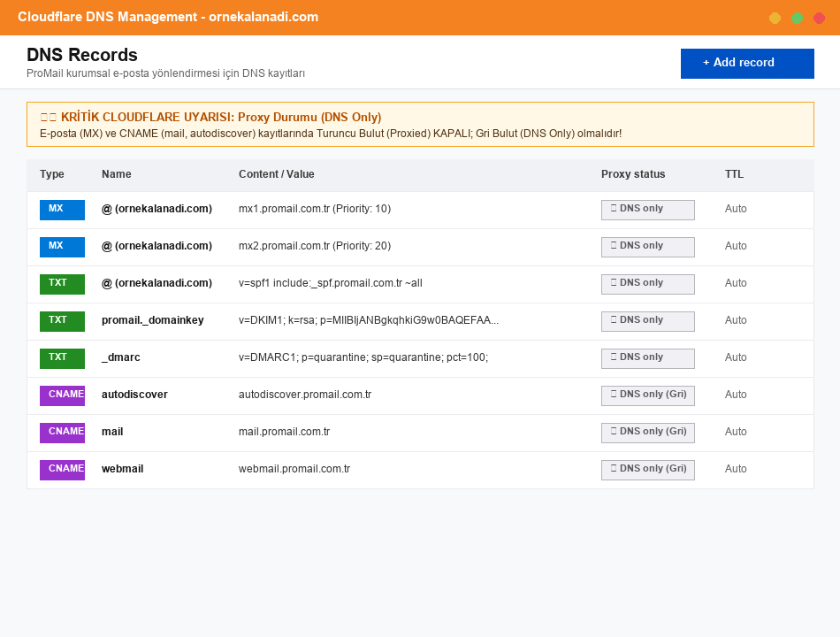This screenshot has width=840, height=637.
Task: Click the MX badge of mx2 record
Action: 62,247
